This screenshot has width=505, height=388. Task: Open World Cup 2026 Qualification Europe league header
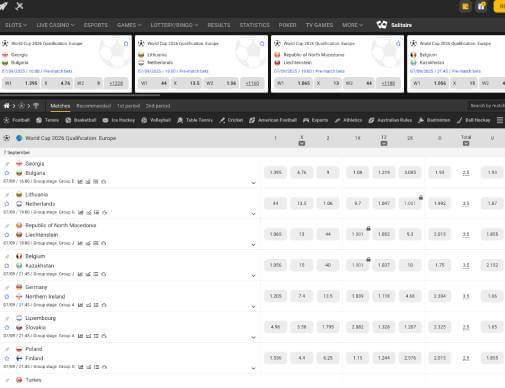[x=71, y=138]
